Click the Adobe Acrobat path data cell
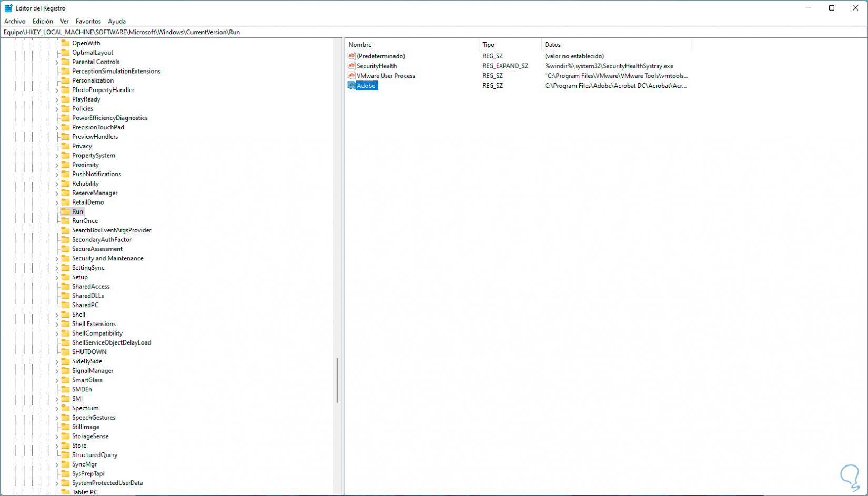The width and height of the screenshot is (868, 496). click(615, 86)
